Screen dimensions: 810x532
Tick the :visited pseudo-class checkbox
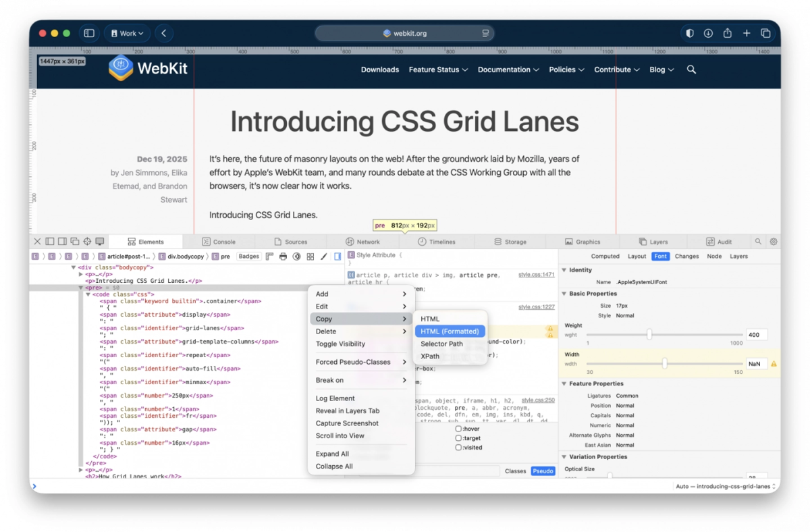[458, 448]
